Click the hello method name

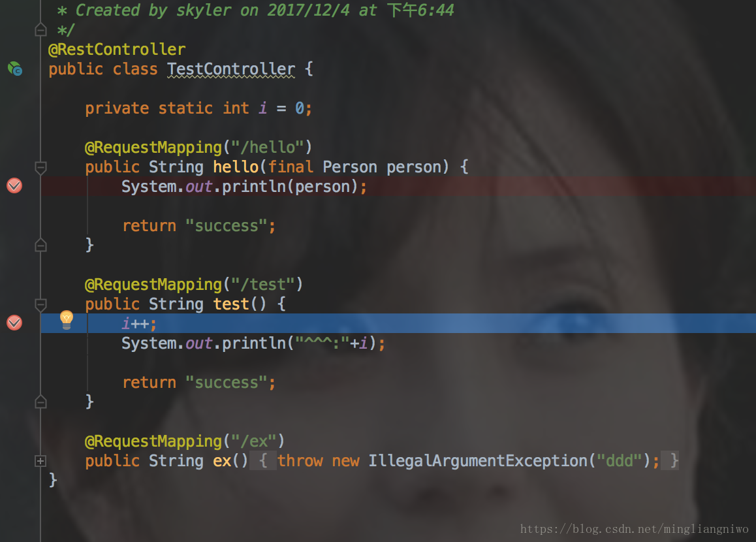pyautogui.click(x=236, y=167)
